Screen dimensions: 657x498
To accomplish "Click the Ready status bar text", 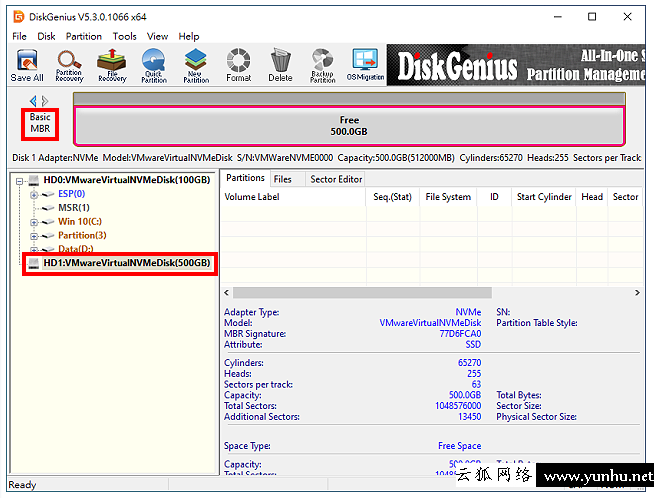I will 22,485.
